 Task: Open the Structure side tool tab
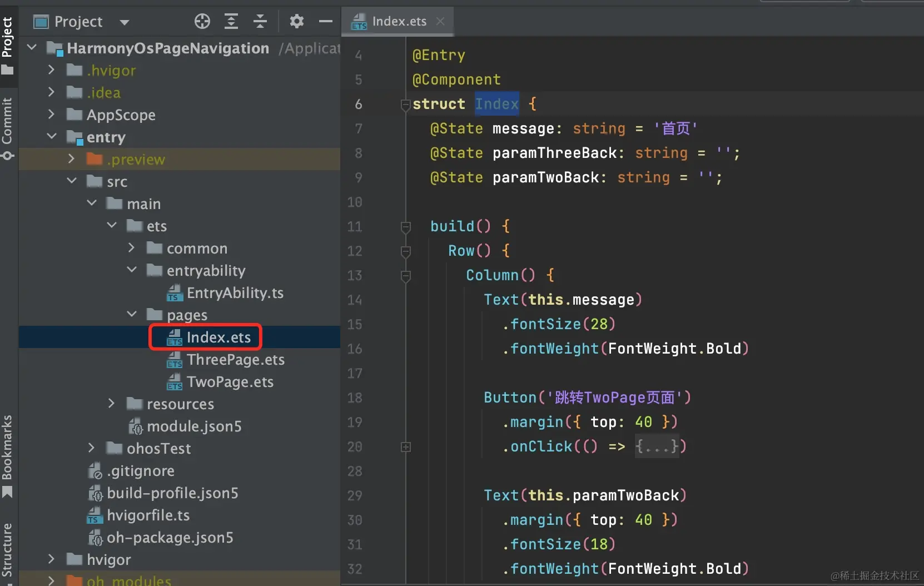coord(8,550)
